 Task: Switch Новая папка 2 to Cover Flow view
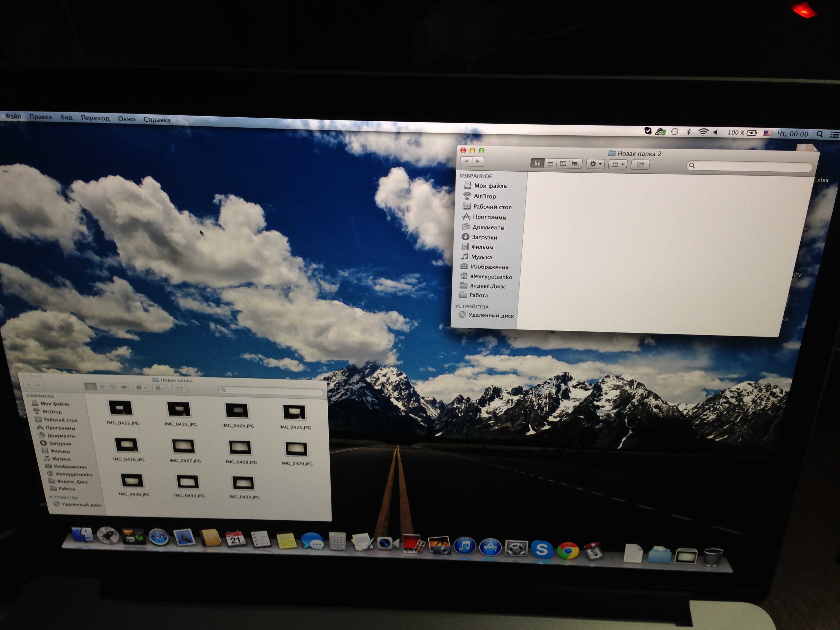point(576,164)
